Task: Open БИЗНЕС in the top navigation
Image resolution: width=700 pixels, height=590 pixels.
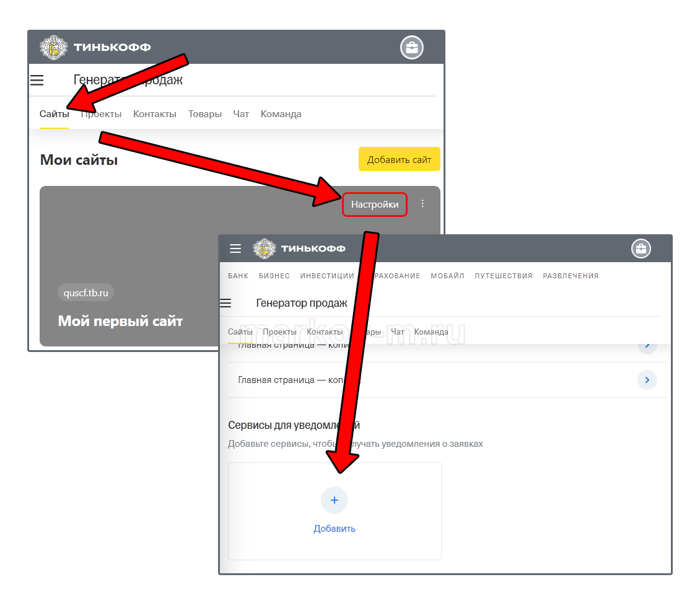Action: 274,276
